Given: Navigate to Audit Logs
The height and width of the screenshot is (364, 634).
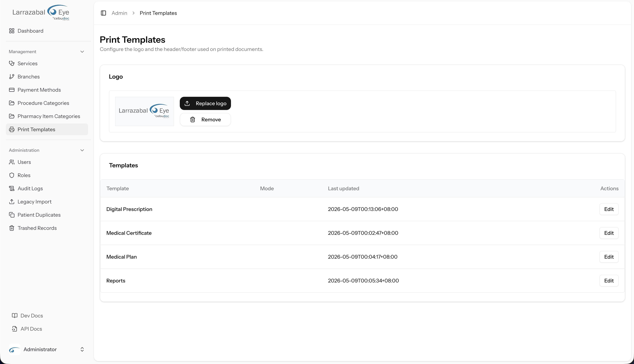Looking at the screenshot, I should [x=47, y=188].
